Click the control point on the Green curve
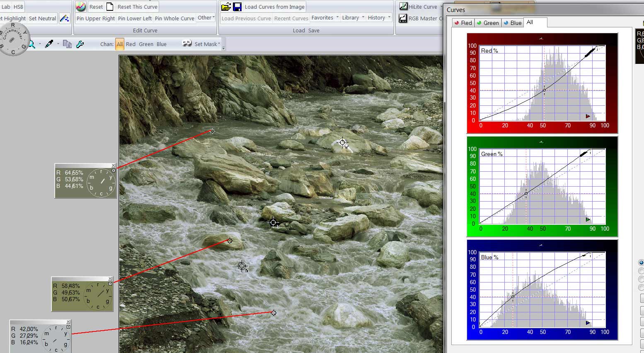 pyautogui.click(x=526, y=193)
